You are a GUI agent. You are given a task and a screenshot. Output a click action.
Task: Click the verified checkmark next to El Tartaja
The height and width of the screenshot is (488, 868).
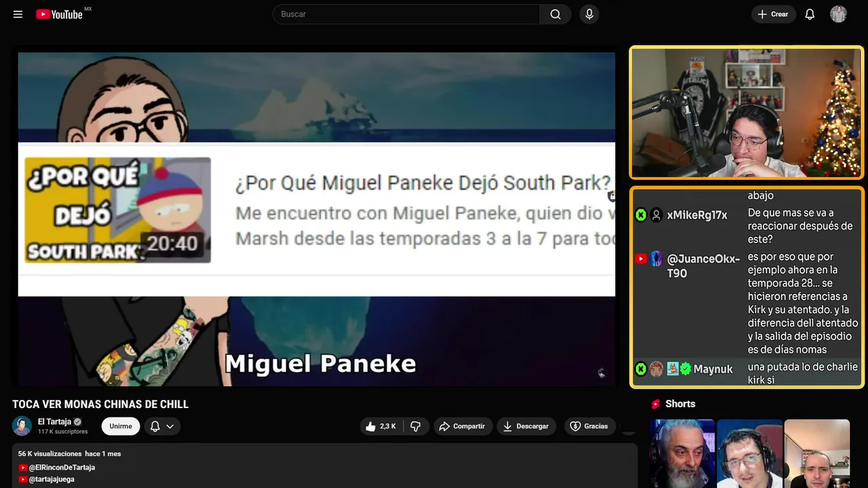[77, 422]
